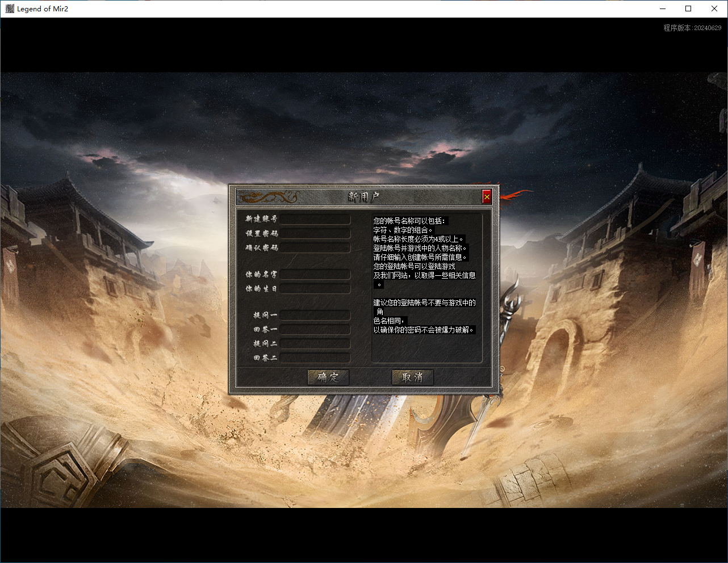The image size is (728, 563).
Task: Close the Legend of Mir2 window
Action: (x=714, y=9)
